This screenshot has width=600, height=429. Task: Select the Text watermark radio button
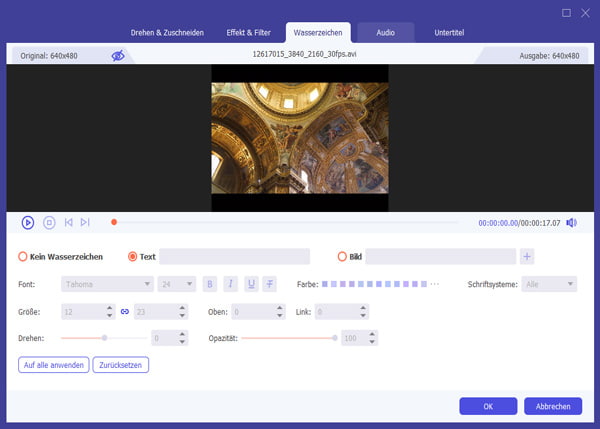click(x=132, y=257)
